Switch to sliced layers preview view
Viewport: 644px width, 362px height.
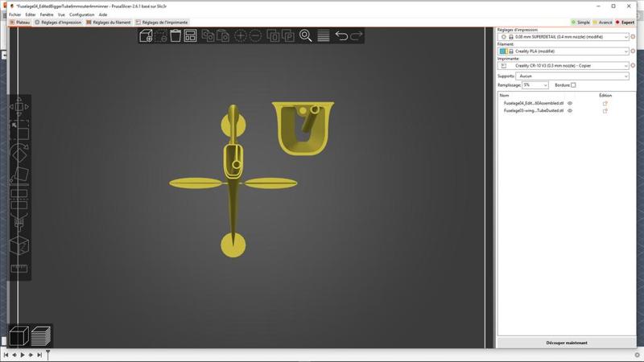[x=41, y=335]
